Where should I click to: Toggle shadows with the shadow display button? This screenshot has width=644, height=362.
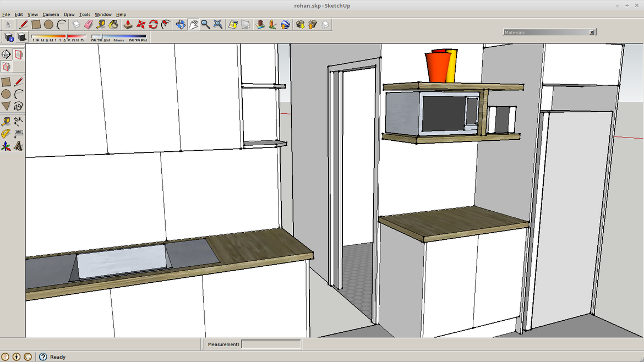click(x=20, y=37)
